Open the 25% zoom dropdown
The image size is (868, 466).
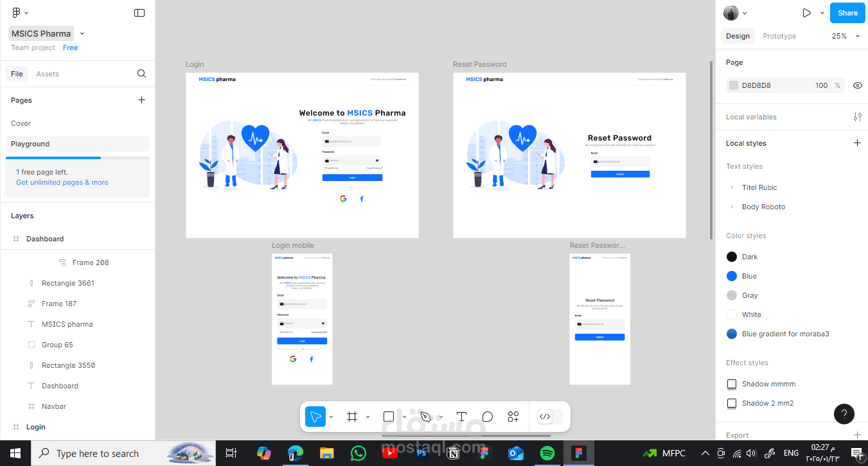pos(846,36)
